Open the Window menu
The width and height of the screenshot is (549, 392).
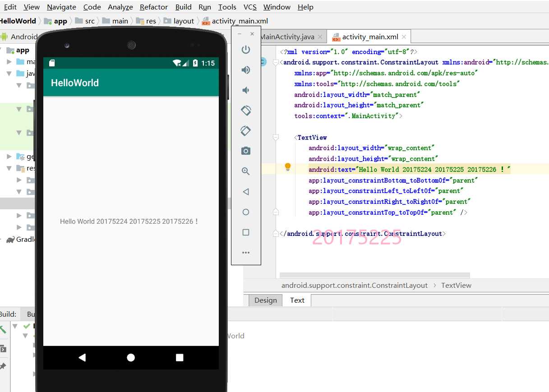click(x=277, y=7)
